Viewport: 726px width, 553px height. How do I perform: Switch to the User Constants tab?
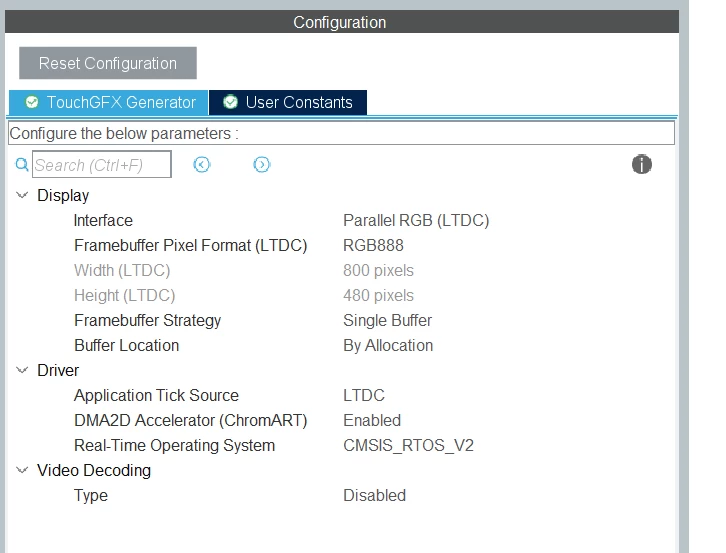click(288, 102)
